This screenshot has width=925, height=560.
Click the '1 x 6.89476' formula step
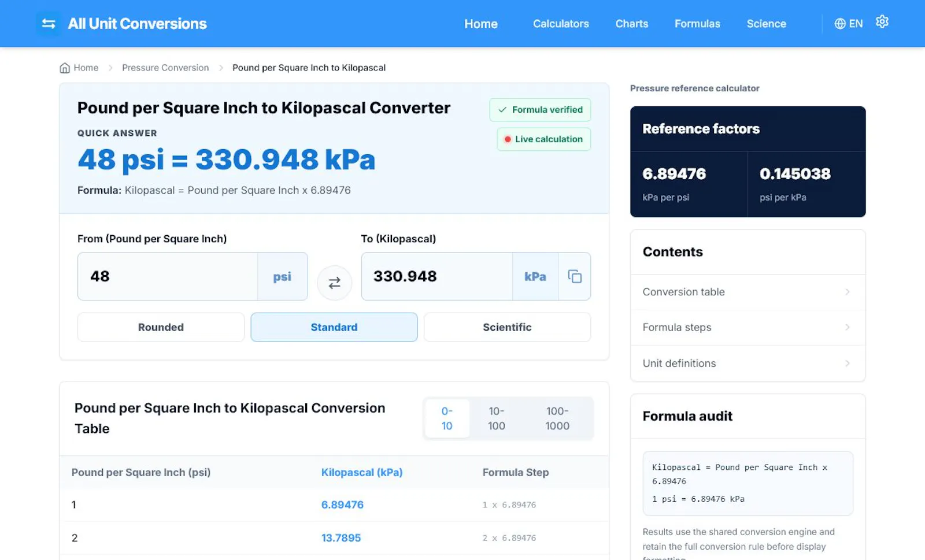pyautogui.click(x=509, y=505)
